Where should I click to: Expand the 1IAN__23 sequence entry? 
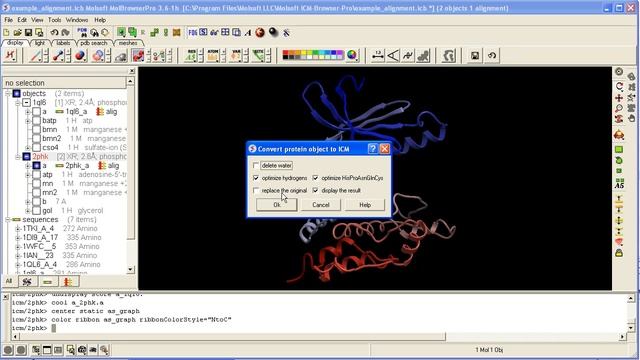tap(18, 256)
